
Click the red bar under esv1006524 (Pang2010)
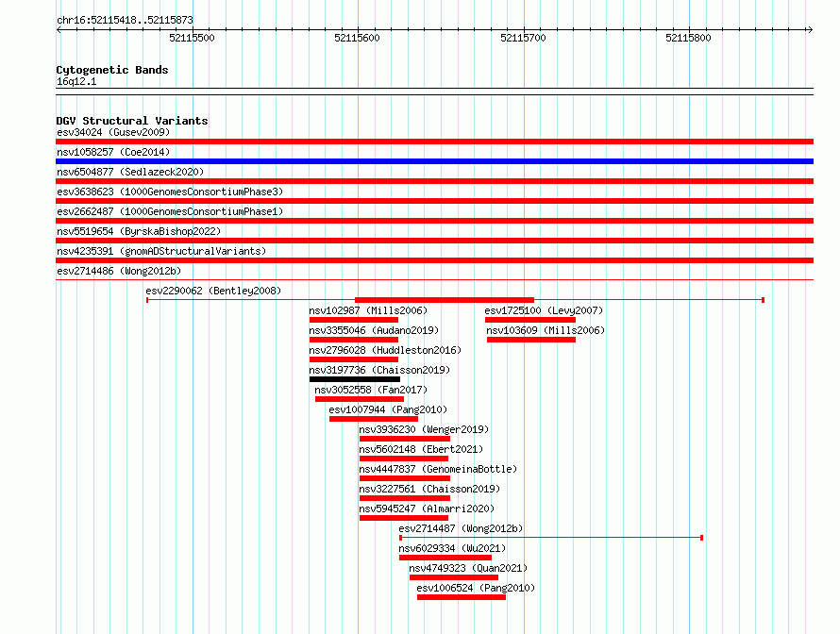(x=462, y=597)
